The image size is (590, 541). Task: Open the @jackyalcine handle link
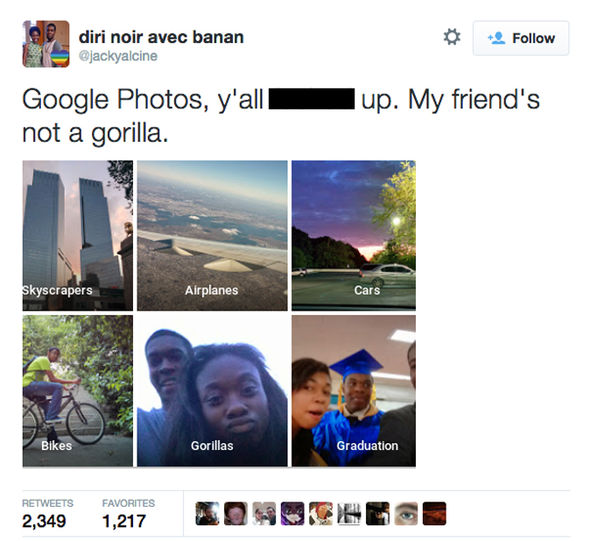click(x=118, y=56)
